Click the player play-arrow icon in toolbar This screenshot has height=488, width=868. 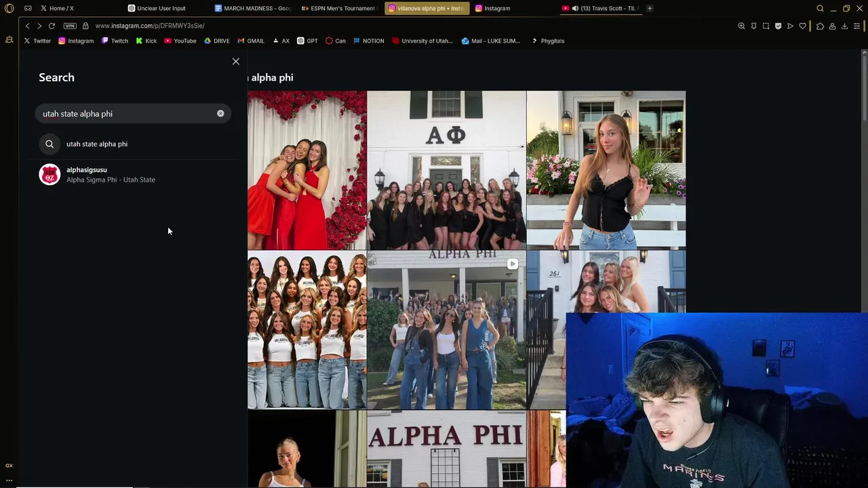790,26
